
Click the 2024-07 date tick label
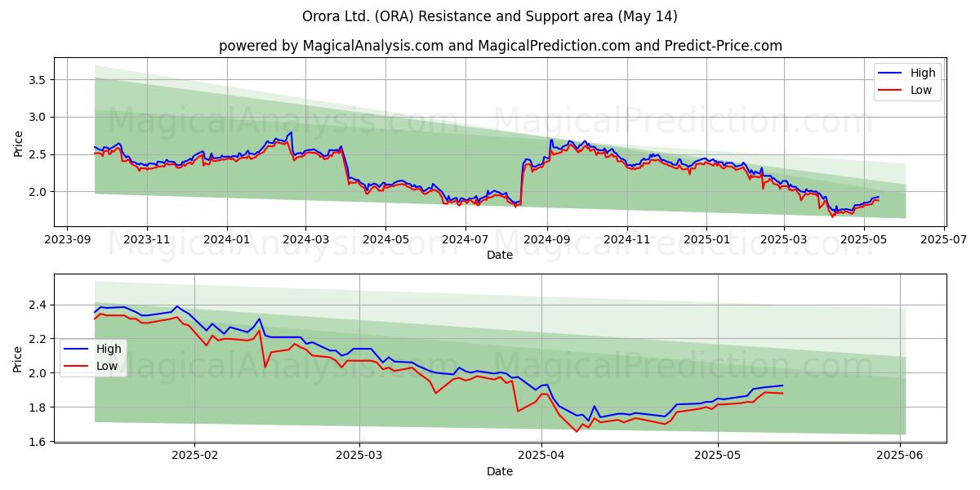[465, 240]
